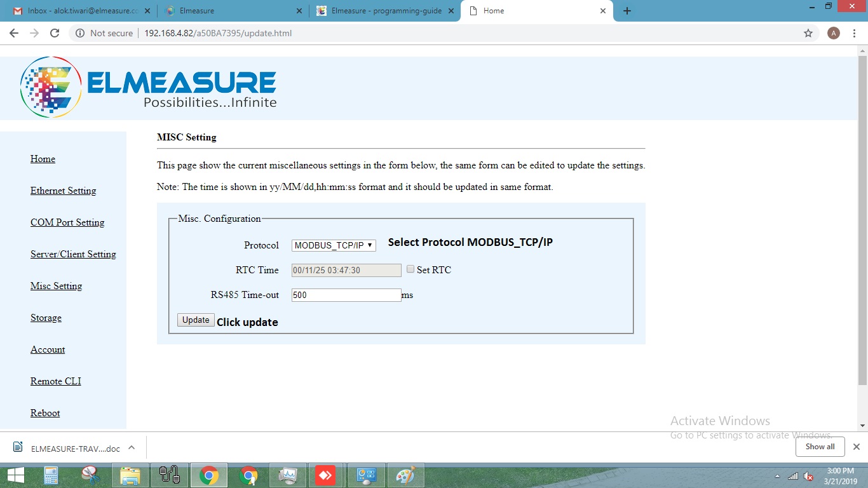Open the Chrome three-dot menu
This screenshot has height=488, width=868.
pyautogui.click(x=855, y=33)
